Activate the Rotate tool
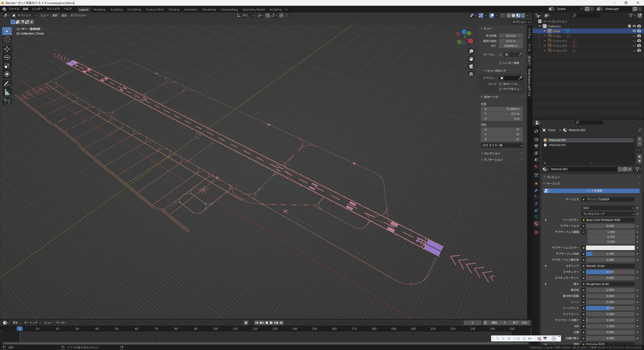 coord(7,57)
